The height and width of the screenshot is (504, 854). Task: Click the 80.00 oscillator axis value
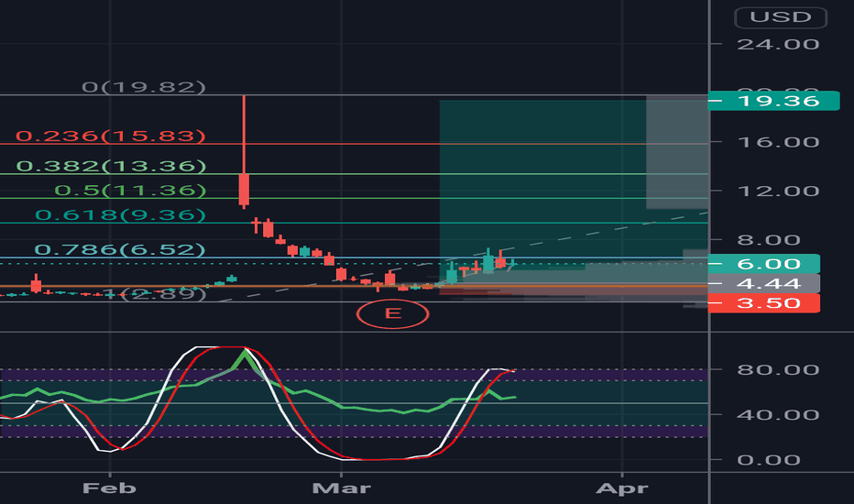(x=778, y=370)
